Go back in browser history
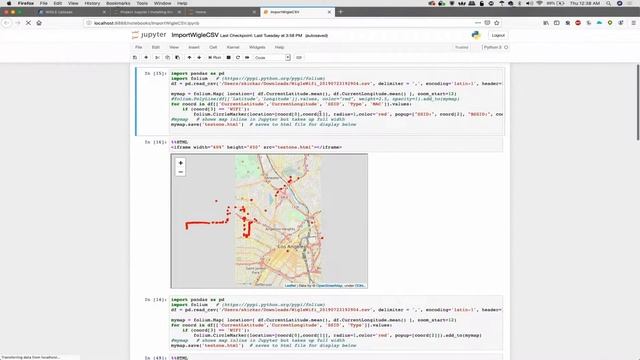This screenshot has width=640, height=360. 7,23
